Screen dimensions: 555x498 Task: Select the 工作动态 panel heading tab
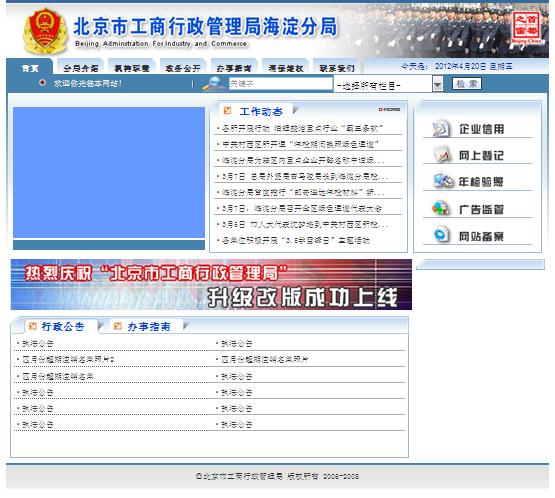point(261,111)
